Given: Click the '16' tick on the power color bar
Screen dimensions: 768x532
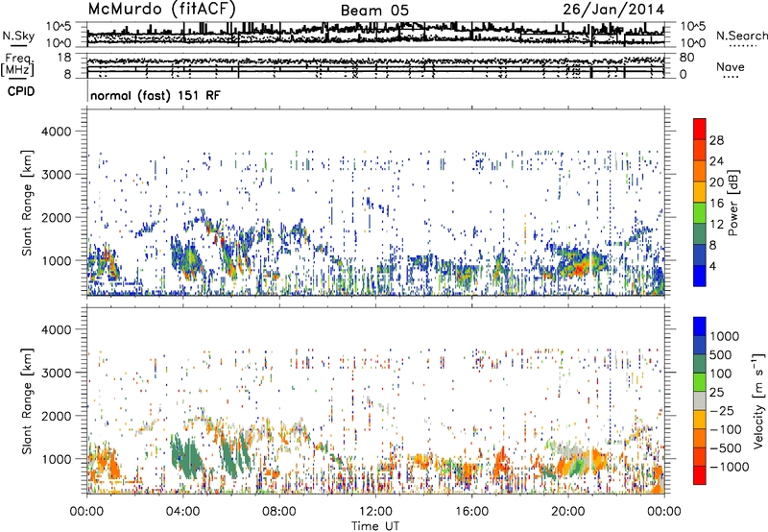Looking at the screenshot, I should coord(716,204).
